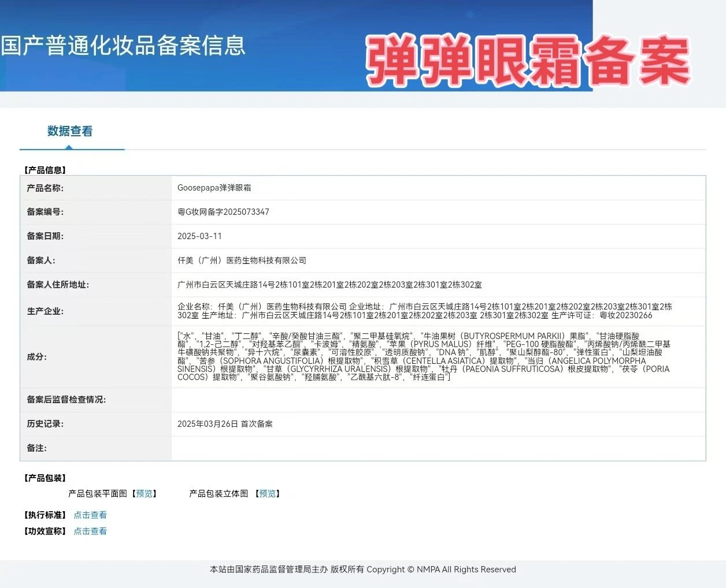Click the 备案日期 row label
The image size is (726, 588).
[x=45, y=236]
